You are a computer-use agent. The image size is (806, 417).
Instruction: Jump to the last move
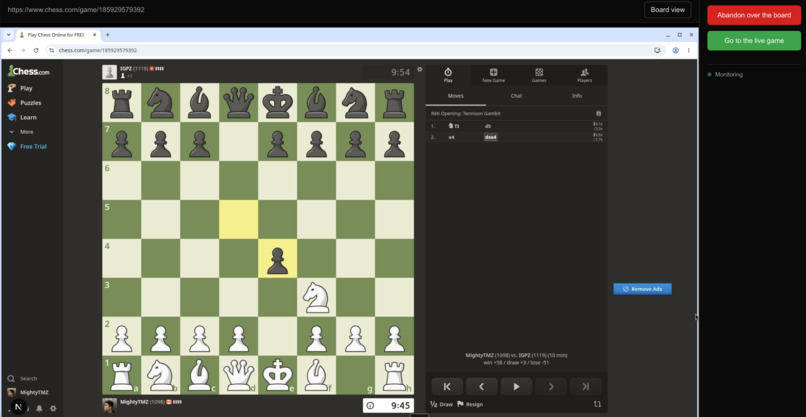(x=585, y=387)
